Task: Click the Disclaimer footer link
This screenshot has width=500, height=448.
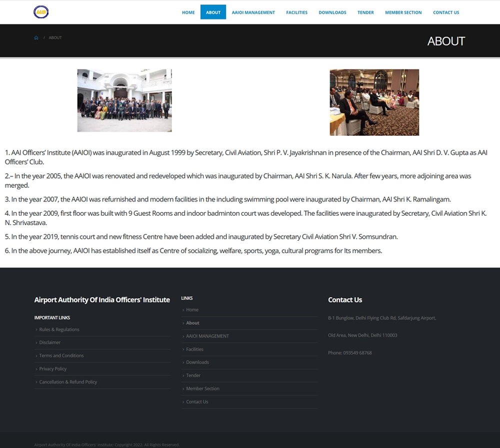Action: [x=50, y=343]
